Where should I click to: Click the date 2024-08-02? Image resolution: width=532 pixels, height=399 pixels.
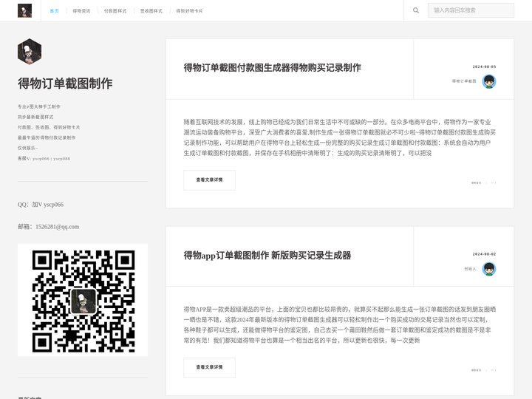484,253
